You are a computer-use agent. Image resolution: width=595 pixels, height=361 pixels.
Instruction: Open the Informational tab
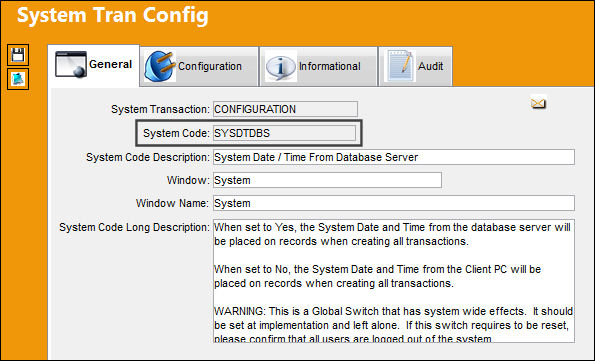point(318,66)
